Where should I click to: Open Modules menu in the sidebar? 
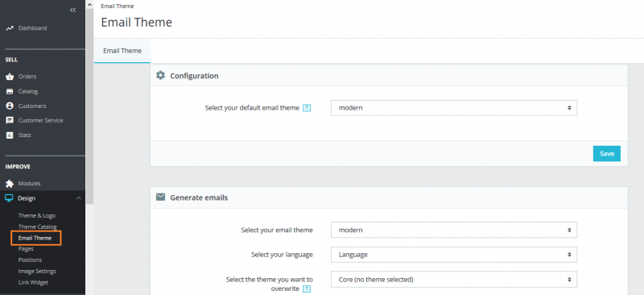(29, 184)
